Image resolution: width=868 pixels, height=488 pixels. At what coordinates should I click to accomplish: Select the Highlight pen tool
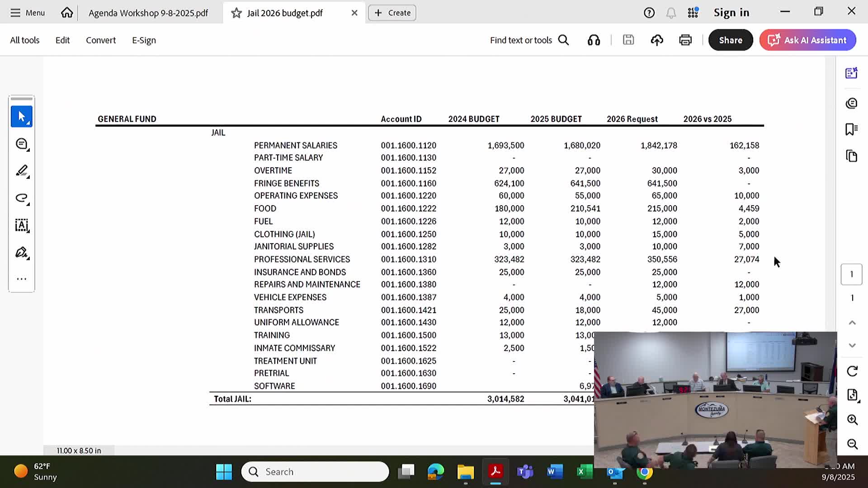pyautogui.click(x=21, y=171)
